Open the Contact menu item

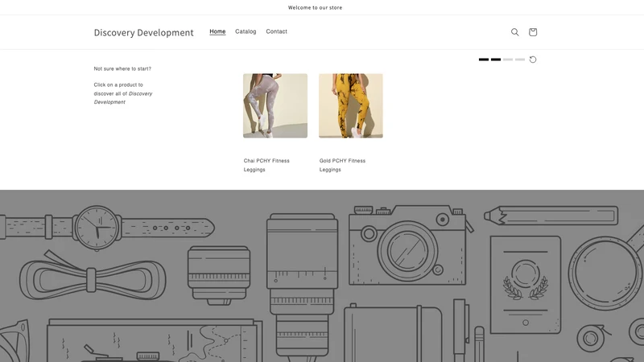pyautogui.click(x=276, y=31)
